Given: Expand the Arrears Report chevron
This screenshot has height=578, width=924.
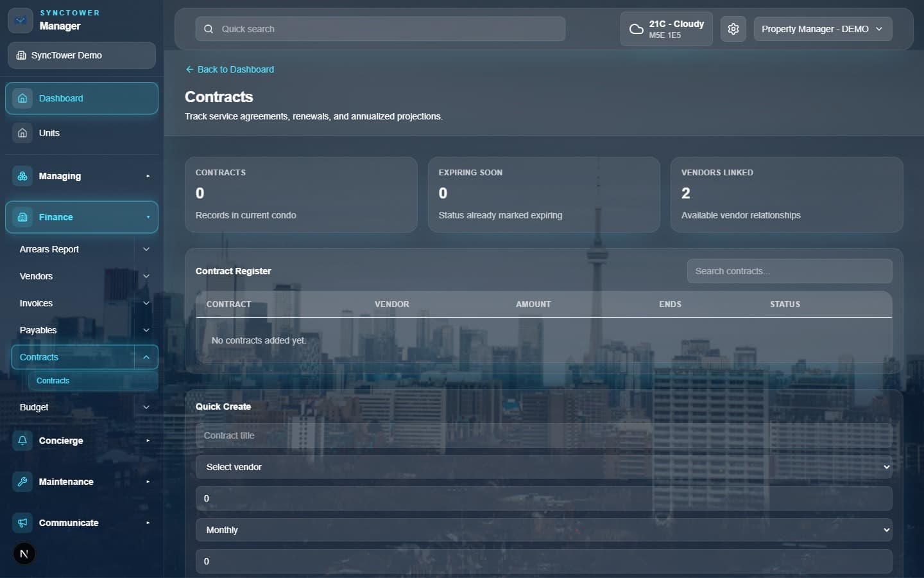Looking at the screenshot, I should 146,249.
